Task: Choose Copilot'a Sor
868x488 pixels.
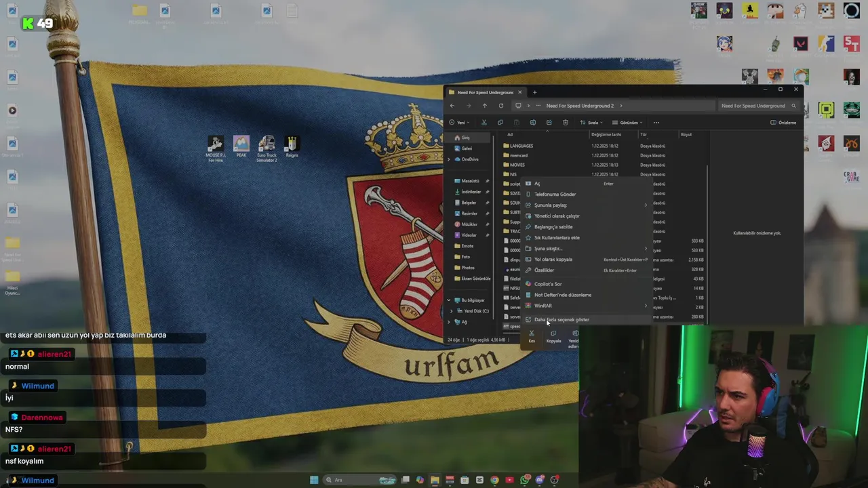Action: coord(587,284)
